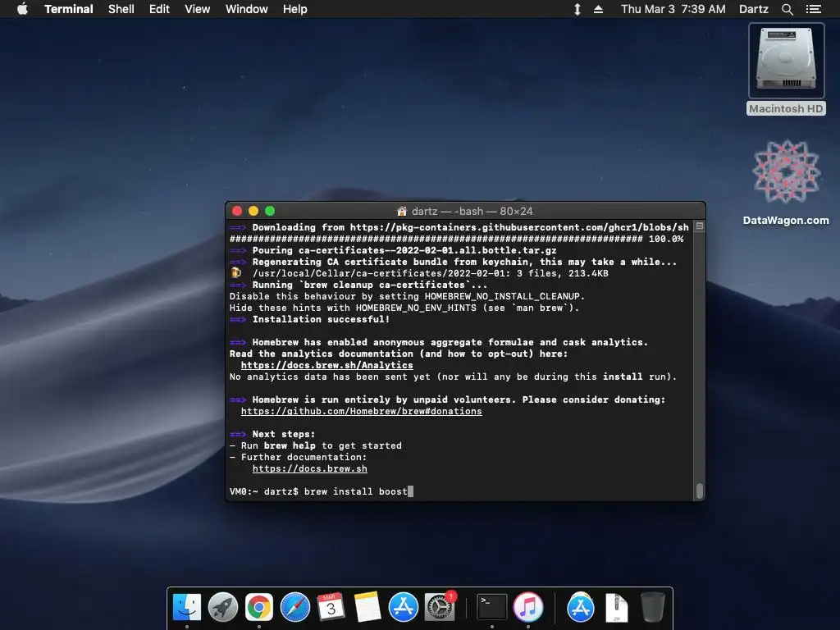840x630 pixels.
Task: Open Notes app in the Dock
Action: click(x=367, y=607)
